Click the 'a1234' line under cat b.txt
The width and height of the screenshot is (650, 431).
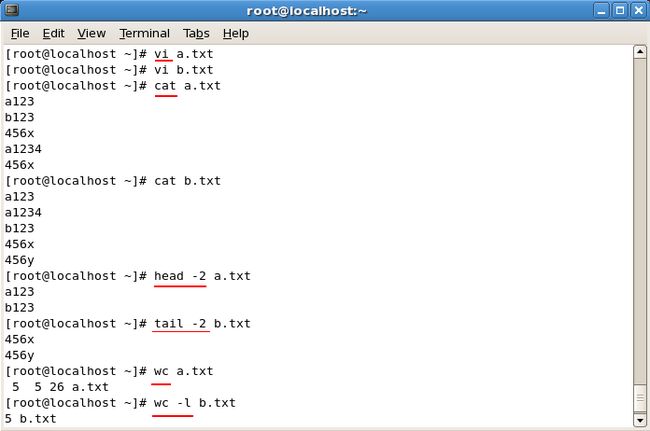(x=23, y=213)
